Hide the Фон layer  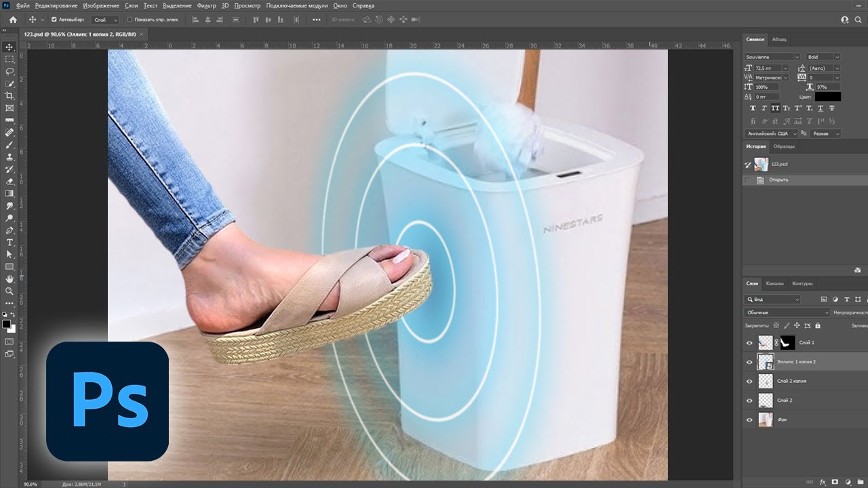point(749,420)
